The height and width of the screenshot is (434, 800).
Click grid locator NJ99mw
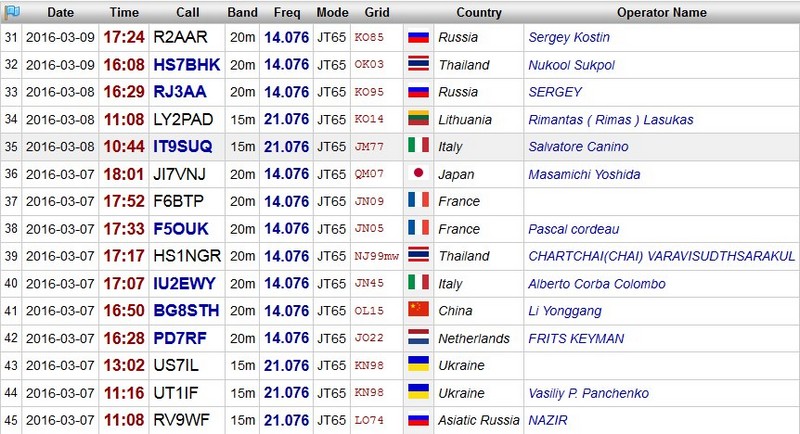tap(377, 256)
